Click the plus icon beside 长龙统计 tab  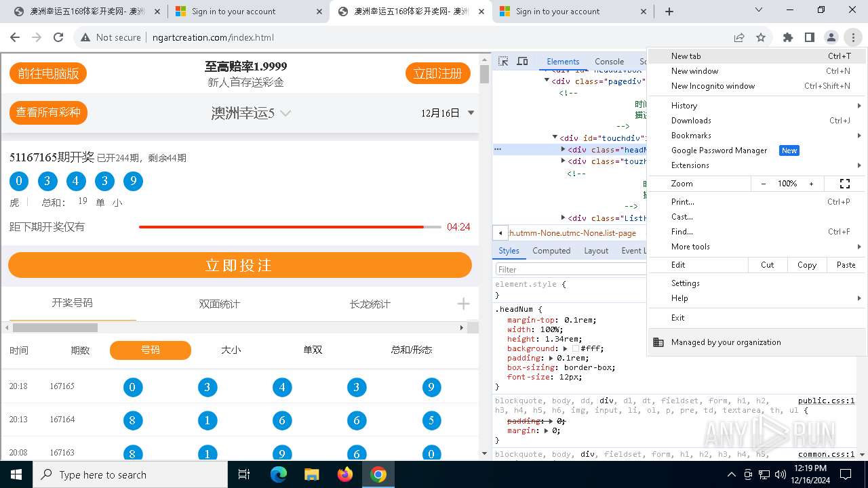[463, 304]
